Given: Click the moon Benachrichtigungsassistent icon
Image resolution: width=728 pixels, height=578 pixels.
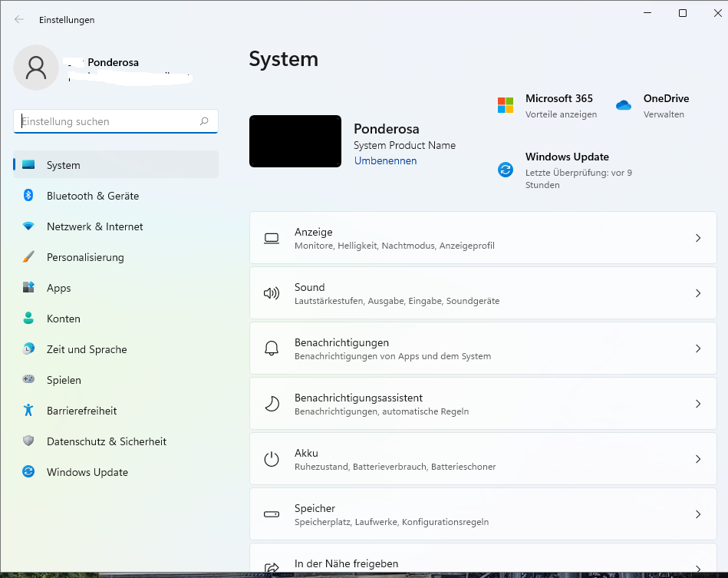Looking at the screenshot, I should [272, 404].
